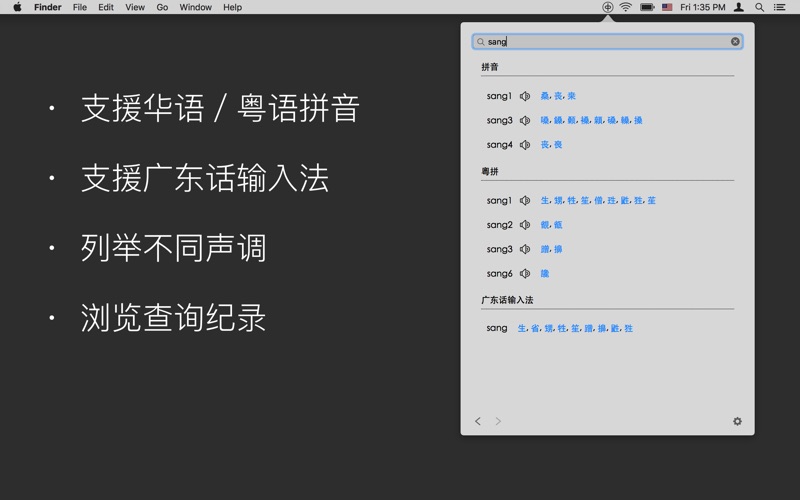Click the dictionary app menu bar icon
800x500 pixels.
pos(607,7)
